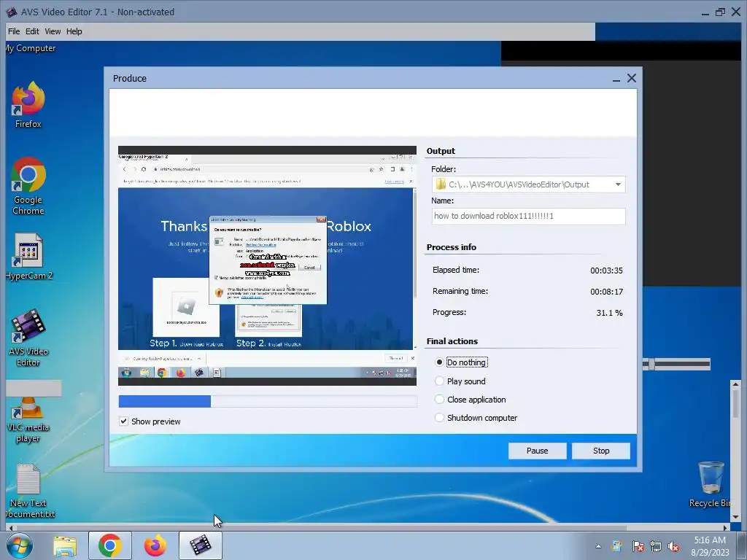Image resolution: width=747 pixels, height=560 pixels.
Task: Click the production progress bar
Action: [x=268, y=402]
